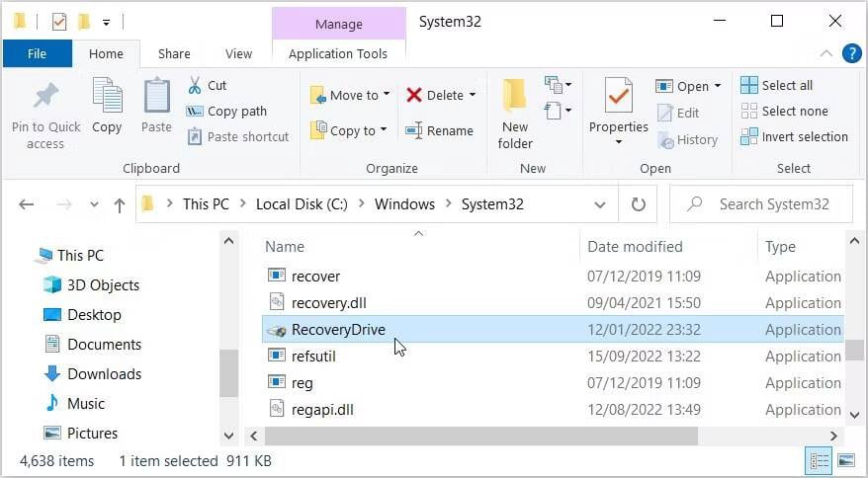Click Invert selection
868x478 pixels.
click(795, 136)
